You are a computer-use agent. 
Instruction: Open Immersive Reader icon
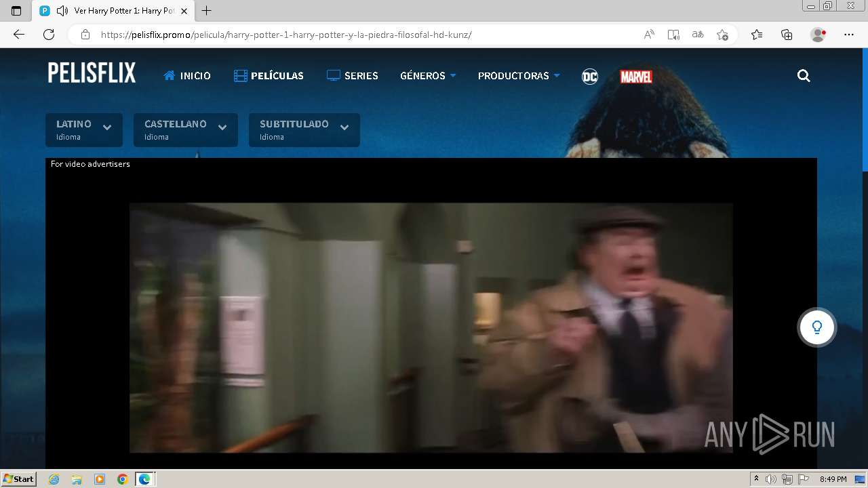tap(673, 35)
